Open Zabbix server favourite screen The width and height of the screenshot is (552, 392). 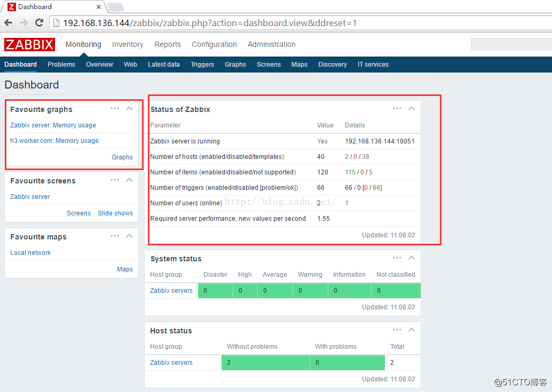(x=30, y=196)
